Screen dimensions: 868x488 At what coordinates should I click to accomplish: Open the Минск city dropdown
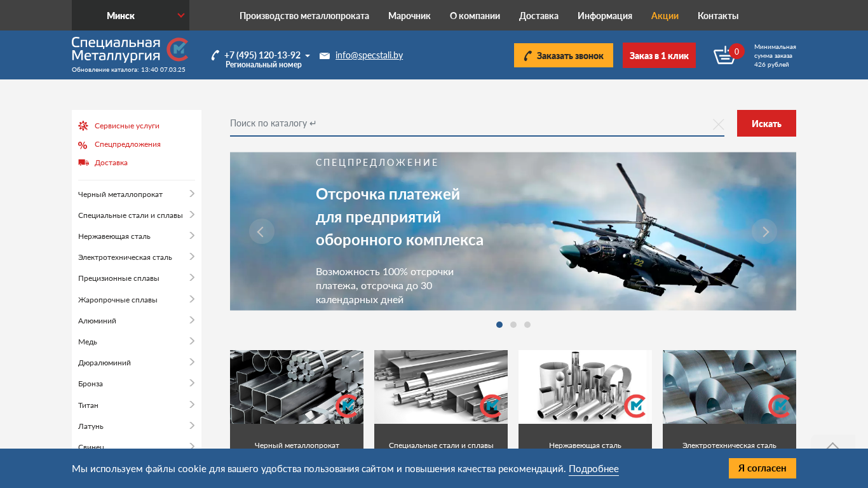(130, 15)
